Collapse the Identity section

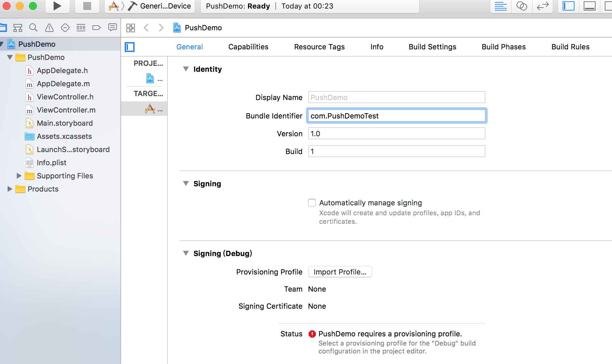pos(186,69)
